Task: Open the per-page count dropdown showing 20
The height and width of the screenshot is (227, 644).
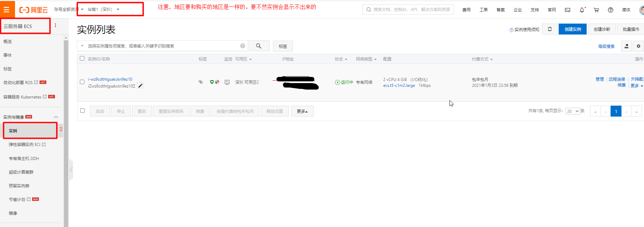Action: (573, 111)
